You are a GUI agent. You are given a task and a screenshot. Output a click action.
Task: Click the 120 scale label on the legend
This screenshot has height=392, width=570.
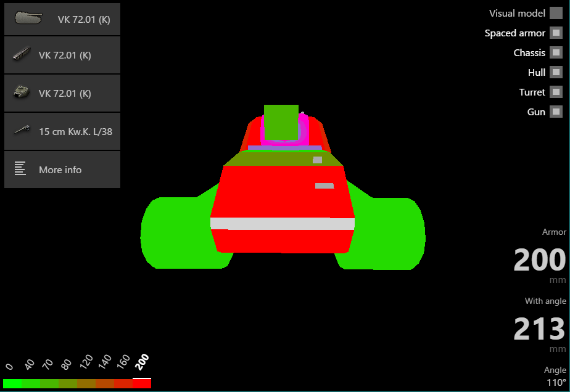point(86,362)
